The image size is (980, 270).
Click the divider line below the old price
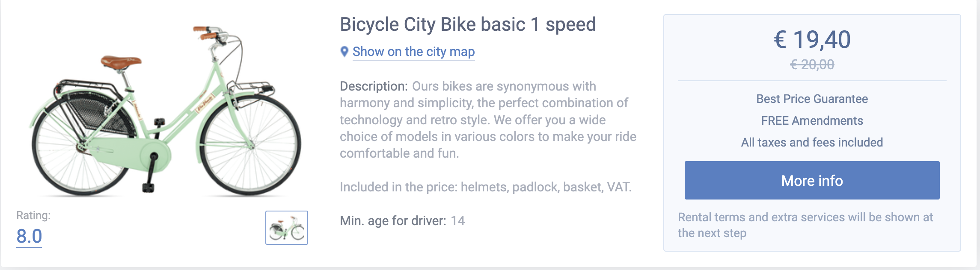[x=812, y=81]
